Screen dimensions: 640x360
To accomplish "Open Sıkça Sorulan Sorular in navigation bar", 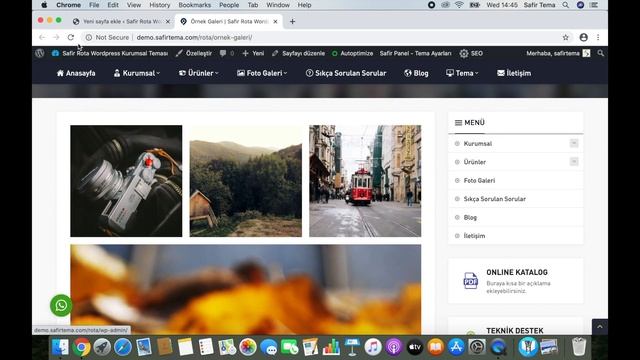I will click(x=346, y=73).
